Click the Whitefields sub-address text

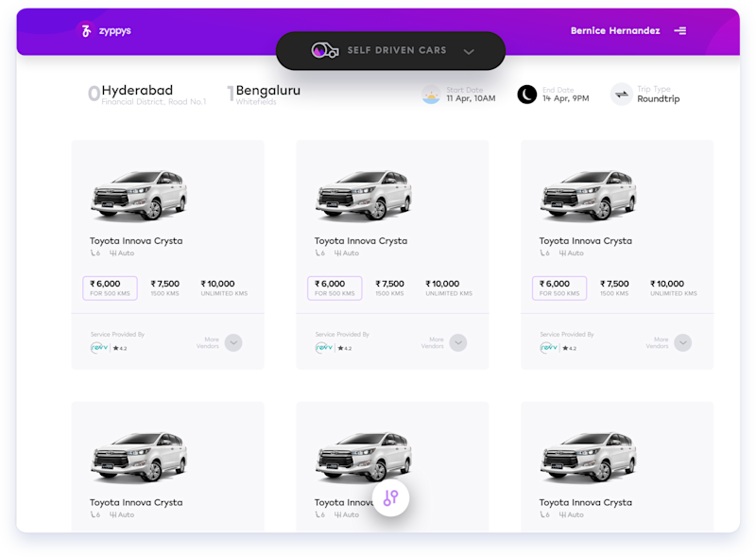(256, 102)
